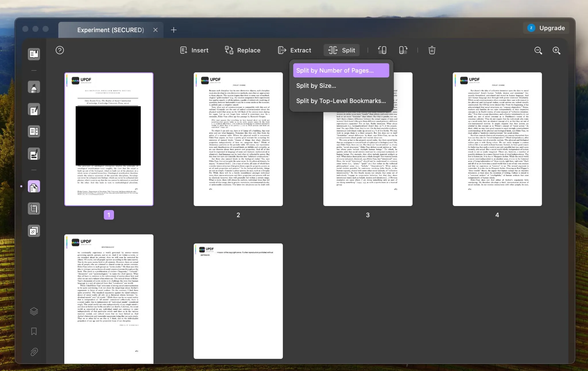The image size is (588, 371).
Task: Open the Reader mode sidebar icon
Action: (x=34, y=54)
